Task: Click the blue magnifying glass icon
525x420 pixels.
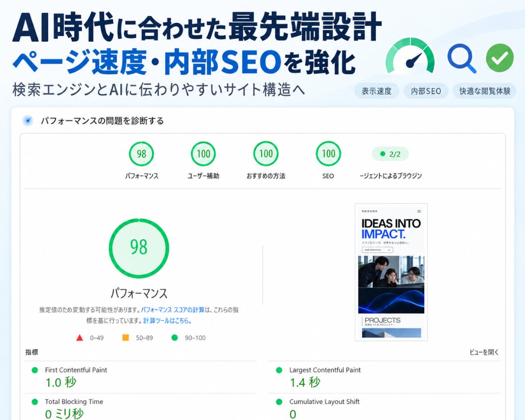Action: coord(462,58)
